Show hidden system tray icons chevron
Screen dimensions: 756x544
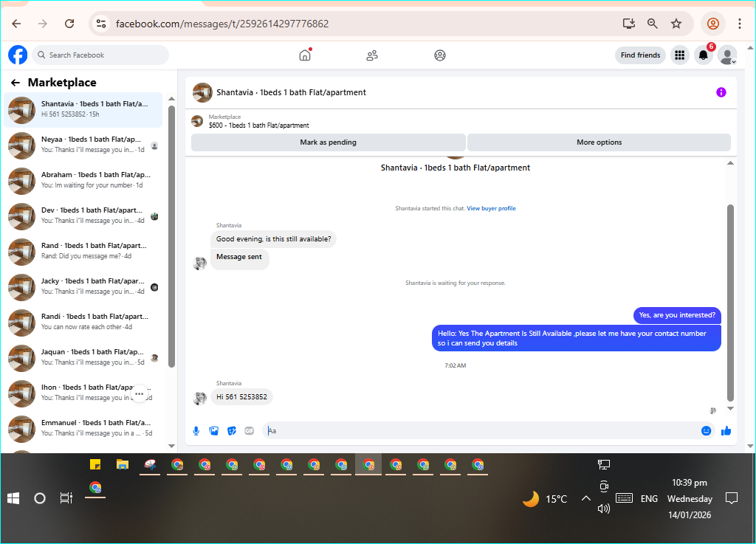pyautogui.click(x=585, y=498)
